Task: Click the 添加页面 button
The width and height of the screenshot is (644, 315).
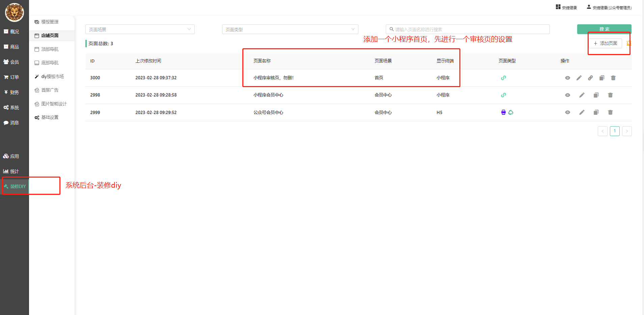Action: tap(606, 43)
